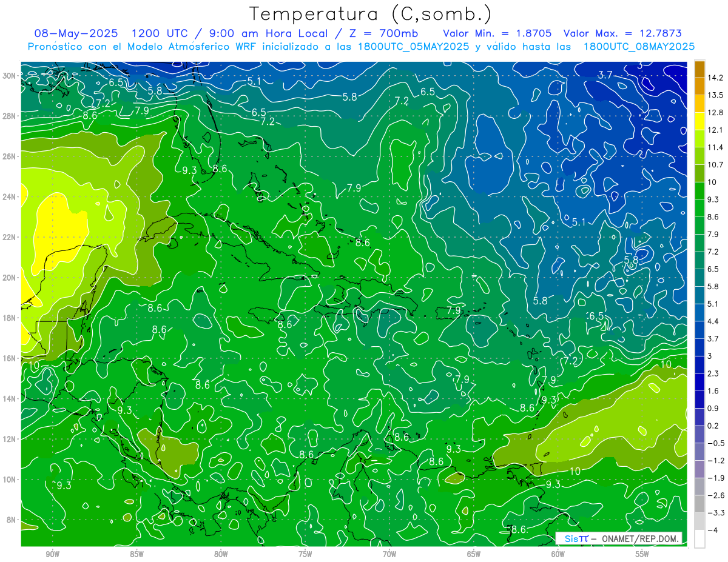Click the 55W longitude axis label
Screen dimensions: 728x562
click(x=642, y=554)
